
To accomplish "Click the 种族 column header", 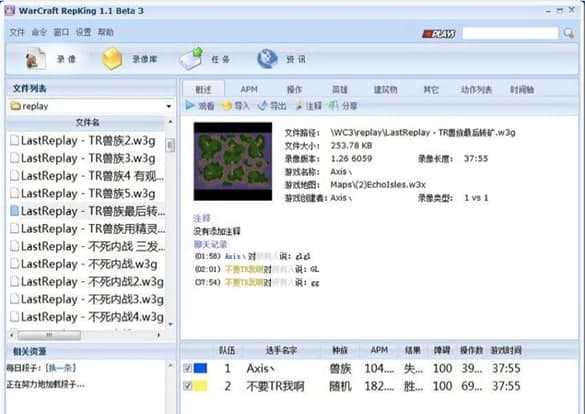I will pos(340,350).
